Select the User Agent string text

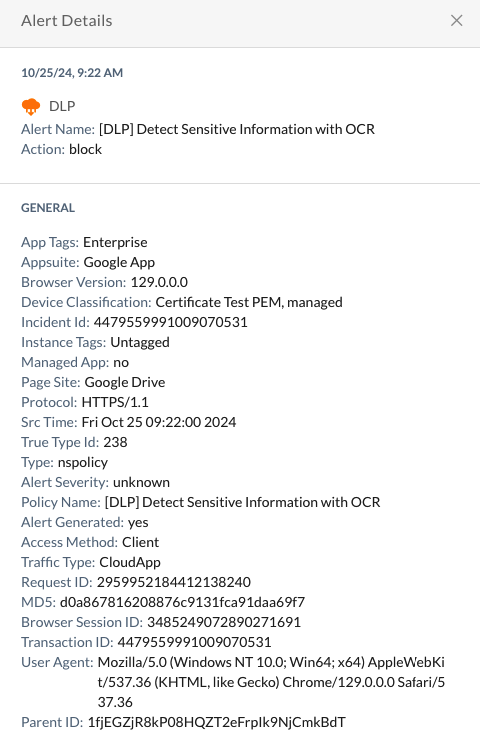point(271,682)
